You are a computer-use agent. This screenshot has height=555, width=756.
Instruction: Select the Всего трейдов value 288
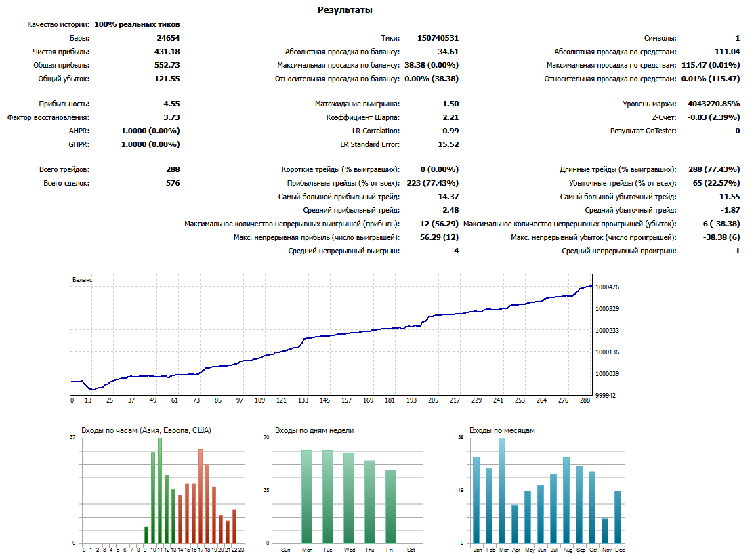[172, 169]
